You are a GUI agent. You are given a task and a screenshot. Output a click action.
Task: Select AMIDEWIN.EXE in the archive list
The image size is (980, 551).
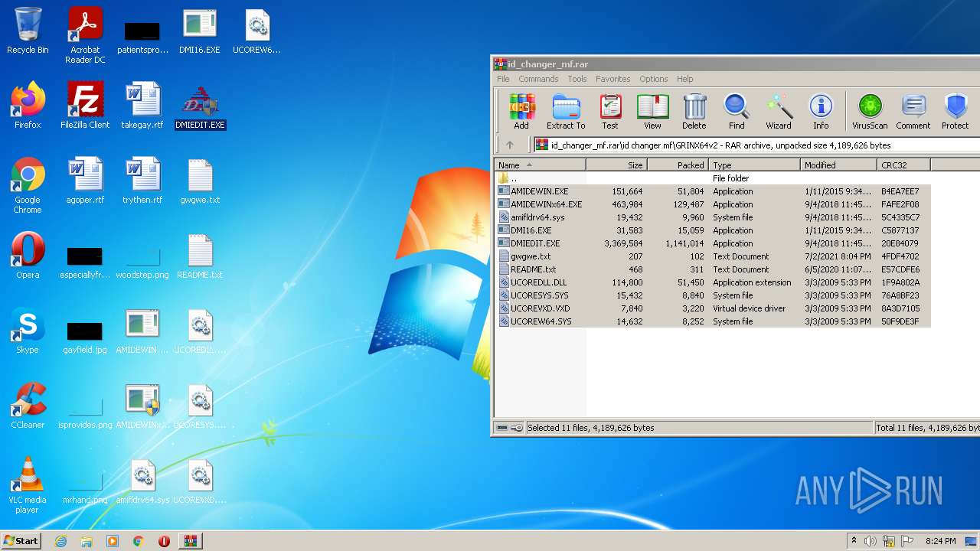coord(712,191)
